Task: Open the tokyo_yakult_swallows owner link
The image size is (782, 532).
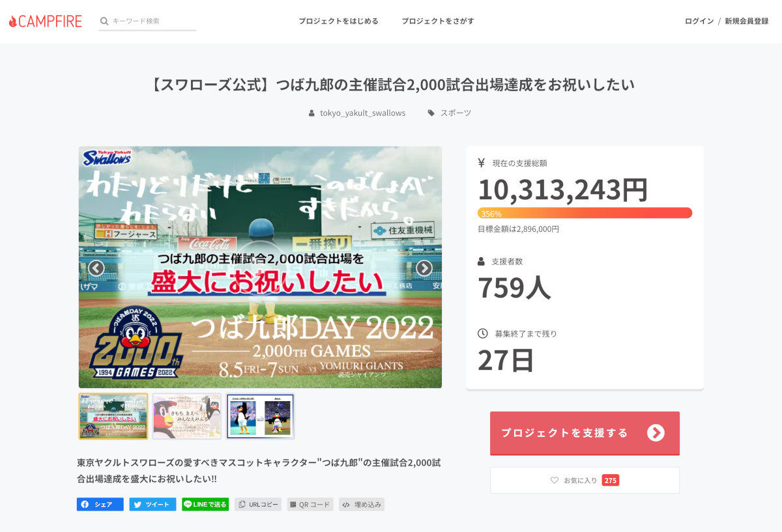Action: tap(362, 113)
